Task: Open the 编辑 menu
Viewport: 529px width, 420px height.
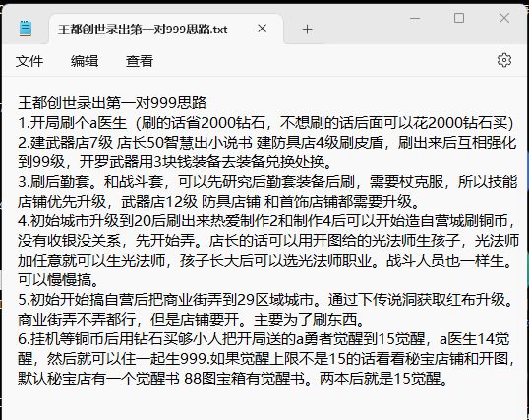Action: click(x=85, y=61)
